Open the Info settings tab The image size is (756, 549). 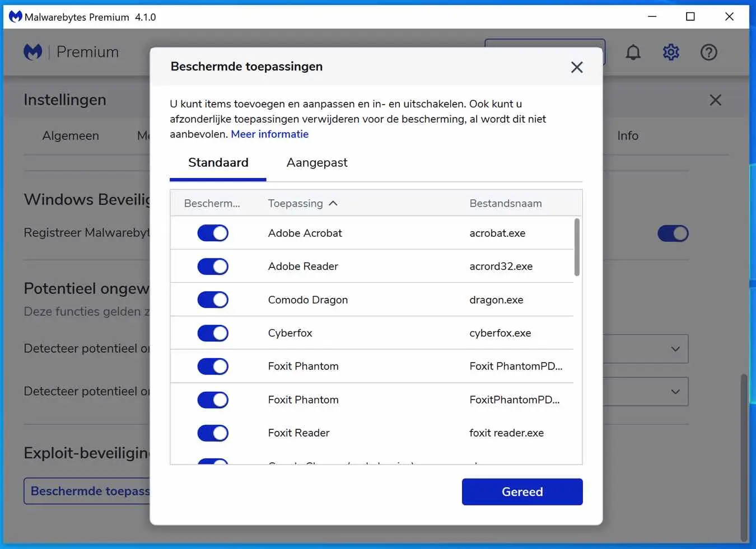point(628,135)
